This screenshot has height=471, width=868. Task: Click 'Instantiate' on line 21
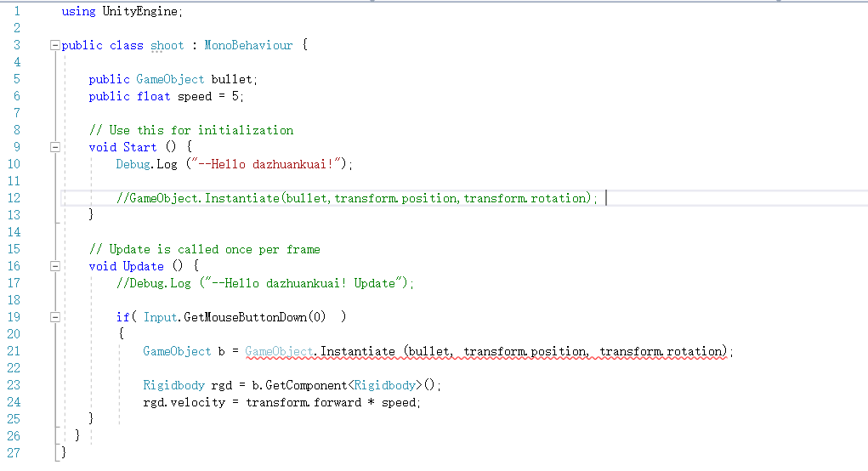tap(358, 351)
